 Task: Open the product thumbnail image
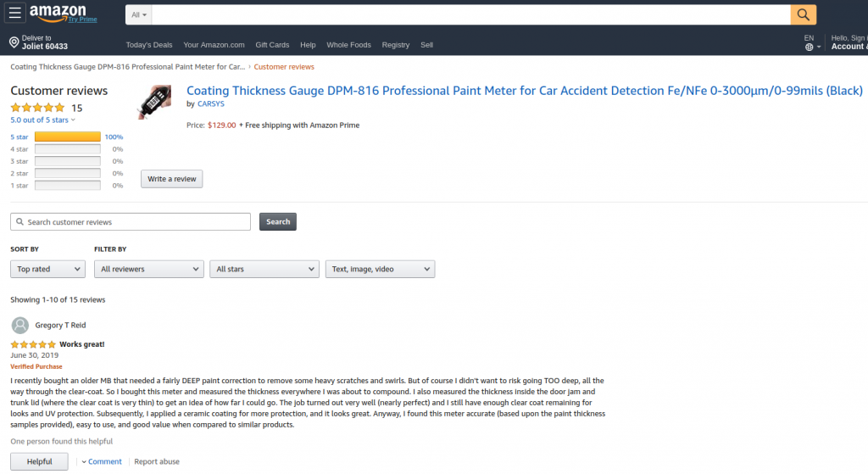click(x=154, y=102)
